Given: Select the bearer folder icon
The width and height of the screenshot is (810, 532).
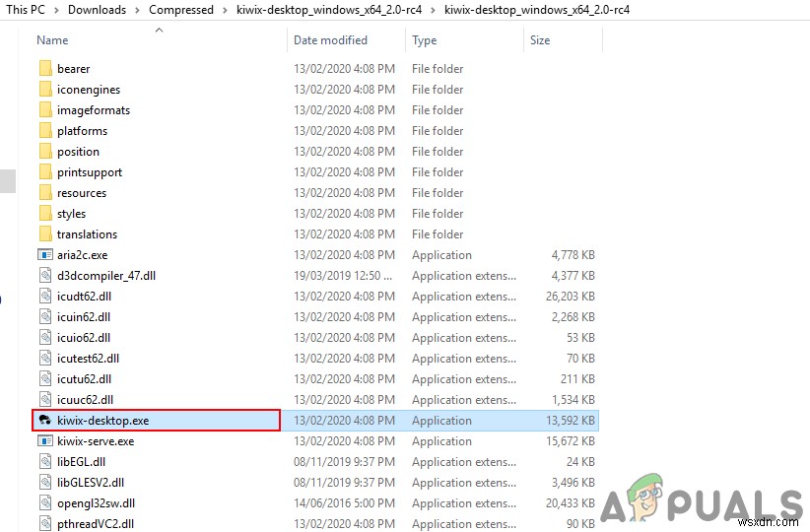Looking at the screenshot, I should [45, 69].
